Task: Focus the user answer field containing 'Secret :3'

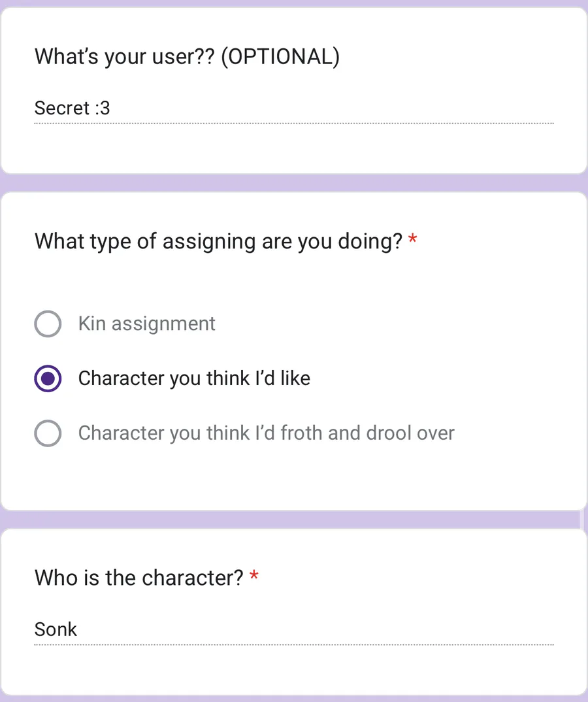Action: pos(294,109)
